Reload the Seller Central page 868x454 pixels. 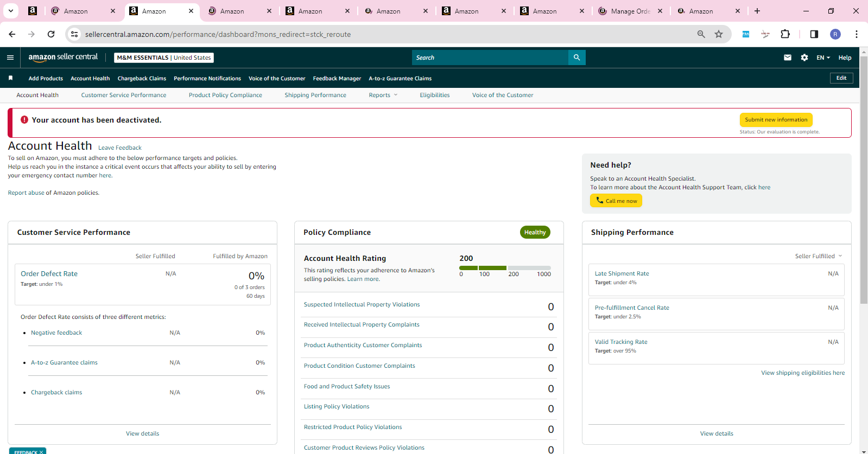click(x=51, y=34)
